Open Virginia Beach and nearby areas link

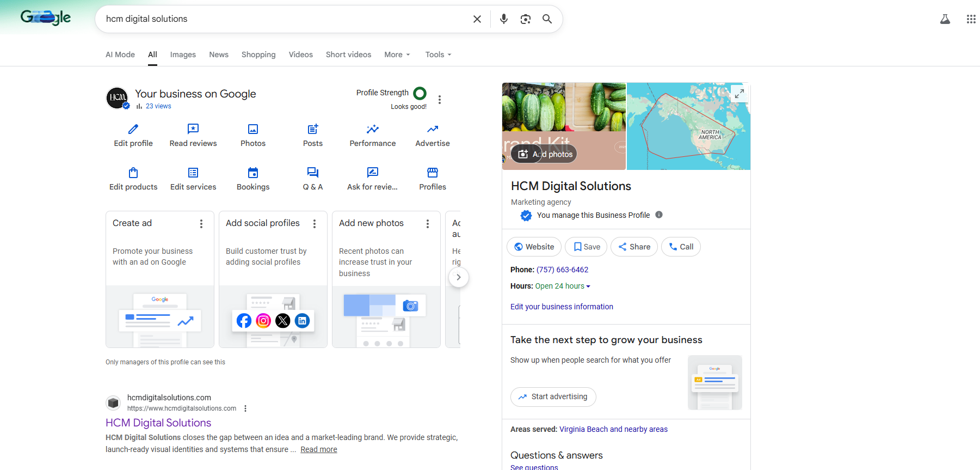(x=613, y=429)
